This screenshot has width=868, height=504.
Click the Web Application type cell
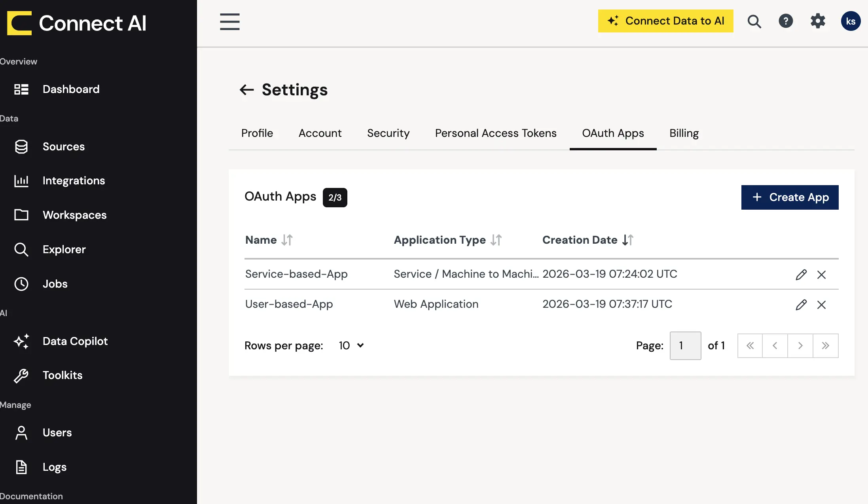point(436,304)
